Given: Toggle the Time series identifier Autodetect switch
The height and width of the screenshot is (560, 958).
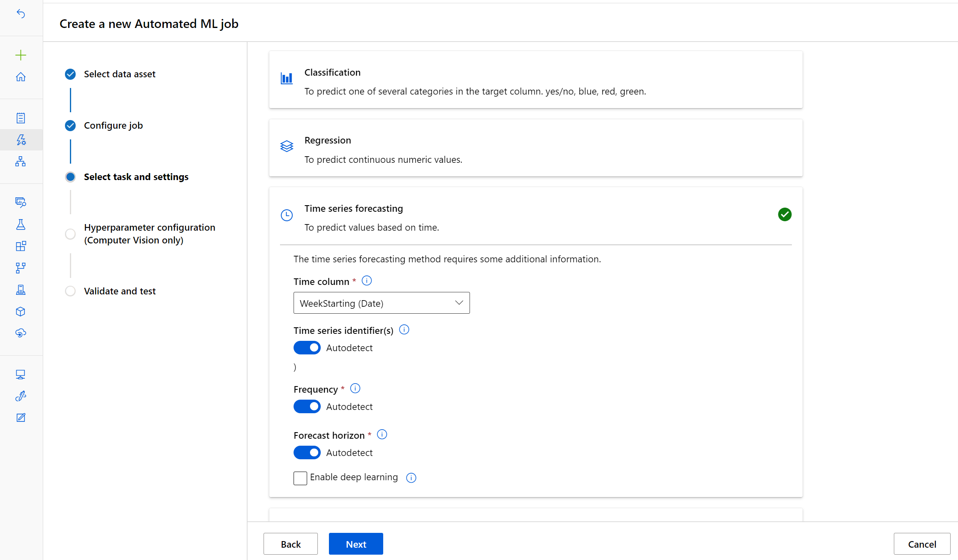Looking at the screenshot, I should [307, 347].
